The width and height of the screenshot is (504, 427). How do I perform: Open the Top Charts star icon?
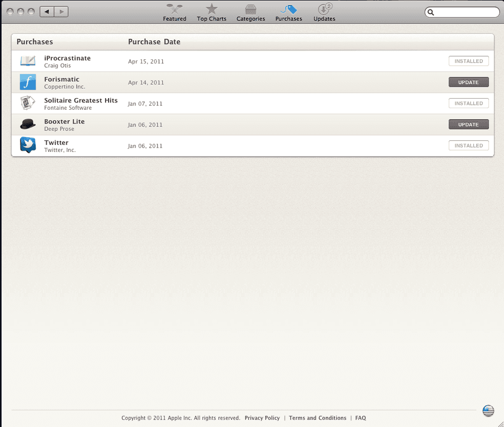coord(212,9)
